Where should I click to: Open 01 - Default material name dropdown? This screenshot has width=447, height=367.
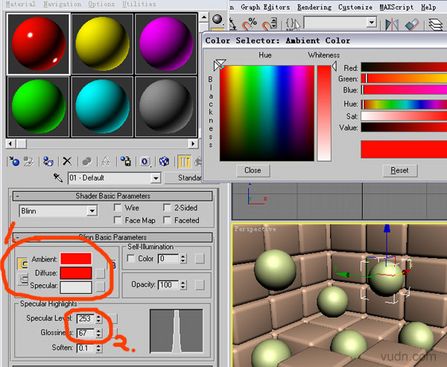point(155,178)
